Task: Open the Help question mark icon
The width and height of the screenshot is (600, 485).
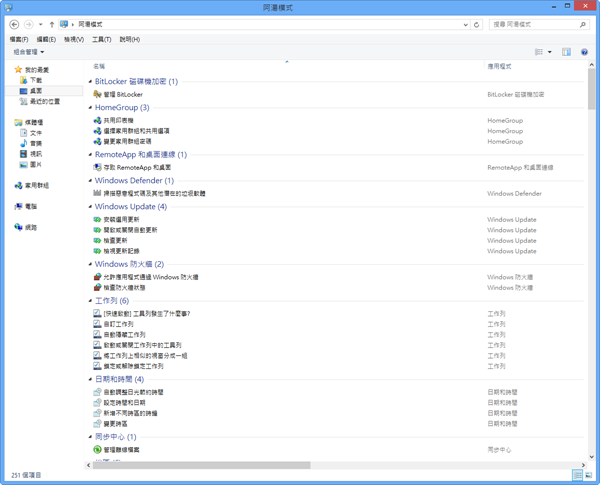Action: pos(584,52)
